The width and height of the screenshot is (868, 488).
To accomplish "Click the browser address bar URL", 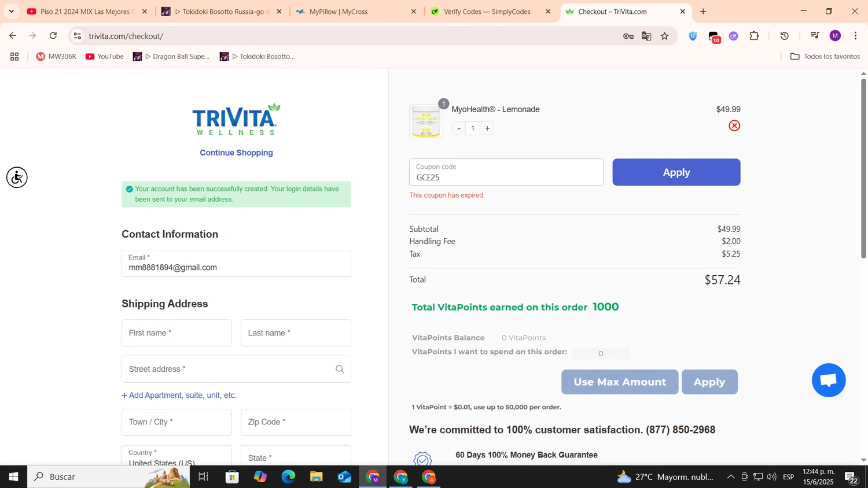I will pyautogui.click(x=126, y=36).
